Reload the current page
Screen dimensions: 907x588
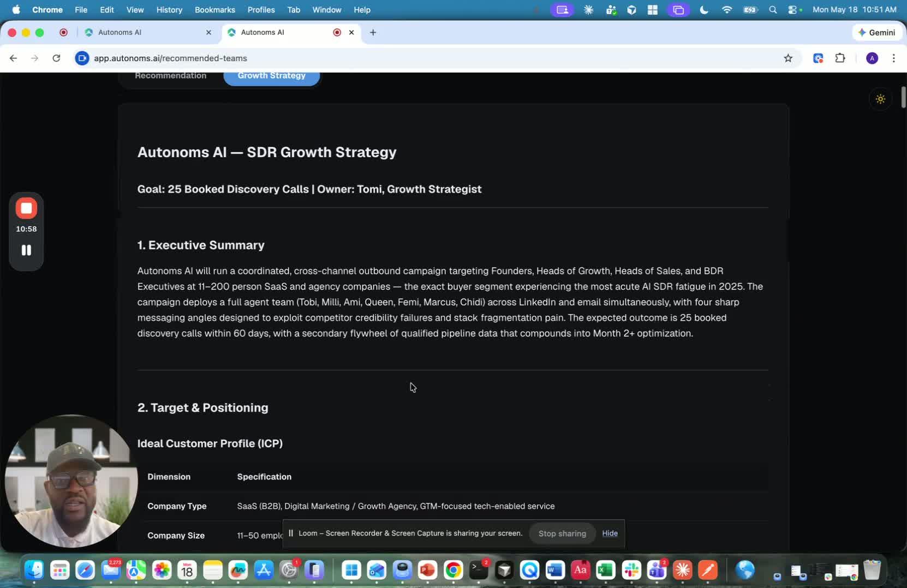[56, 58]
